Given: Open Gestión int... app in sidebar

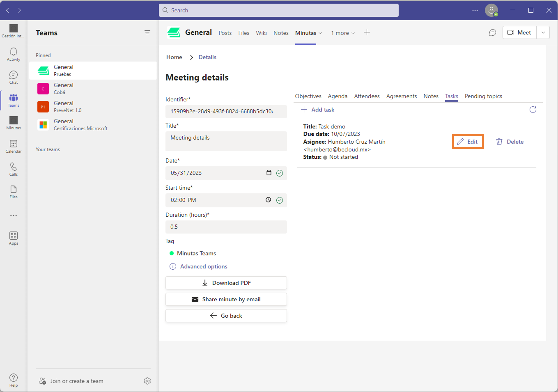Looking at the screenshot, I should tap(13, 31).
